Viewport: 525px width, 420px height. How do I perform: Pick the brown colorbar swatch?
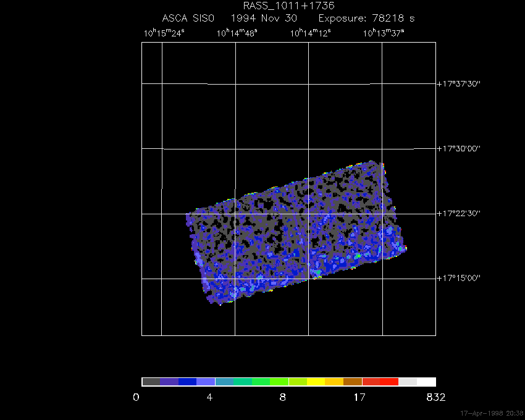tap(353, 382)
